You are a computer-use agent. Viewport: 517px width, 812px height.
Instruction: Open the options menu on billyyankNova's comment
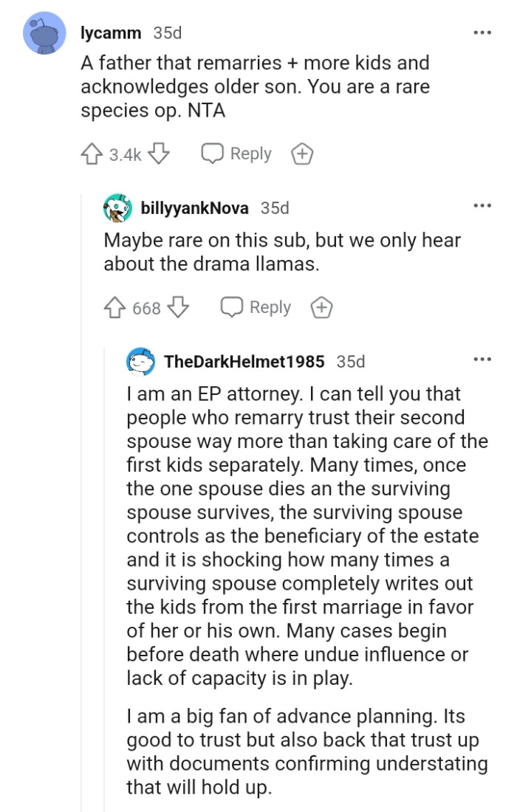pyautogui.click(x=483, y=207)
